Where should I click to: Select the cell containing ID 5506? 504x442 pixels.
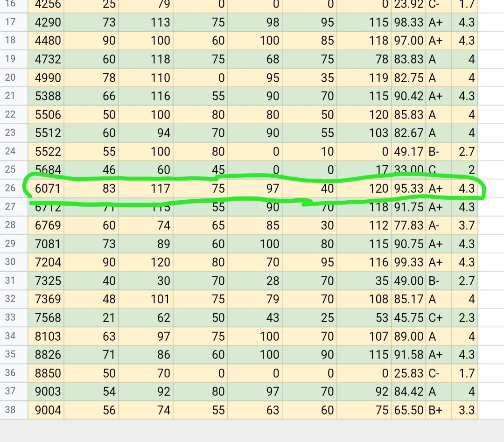48,115
